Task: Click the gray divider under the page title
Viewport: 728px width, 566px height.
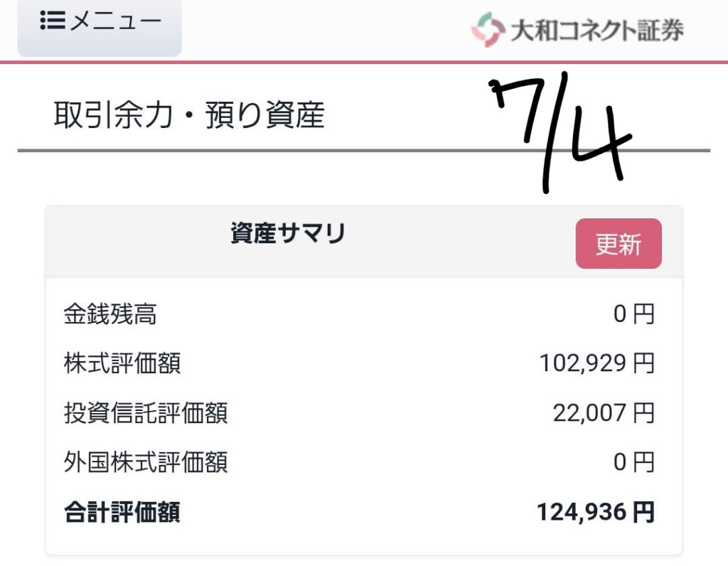Action: tap(364, 151)
